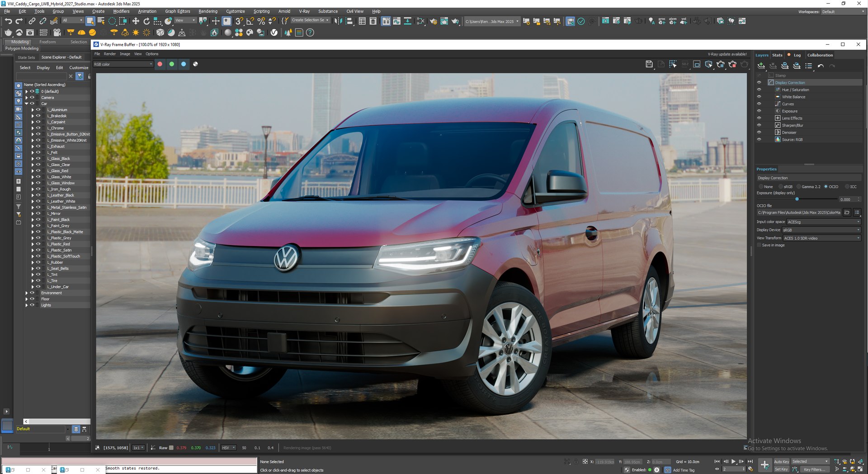Click the undo icon in Layers panel

coord(821,66)
